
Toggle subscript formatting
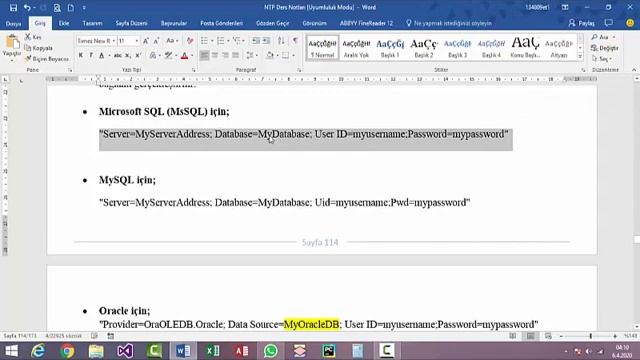[128, 55]
